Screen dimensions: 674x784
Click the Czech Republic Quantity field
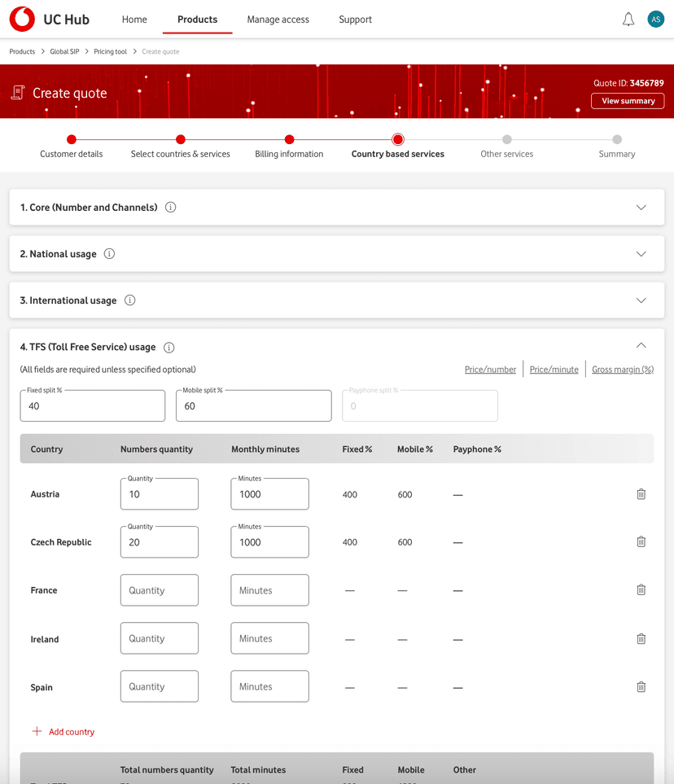click(159, 542)
